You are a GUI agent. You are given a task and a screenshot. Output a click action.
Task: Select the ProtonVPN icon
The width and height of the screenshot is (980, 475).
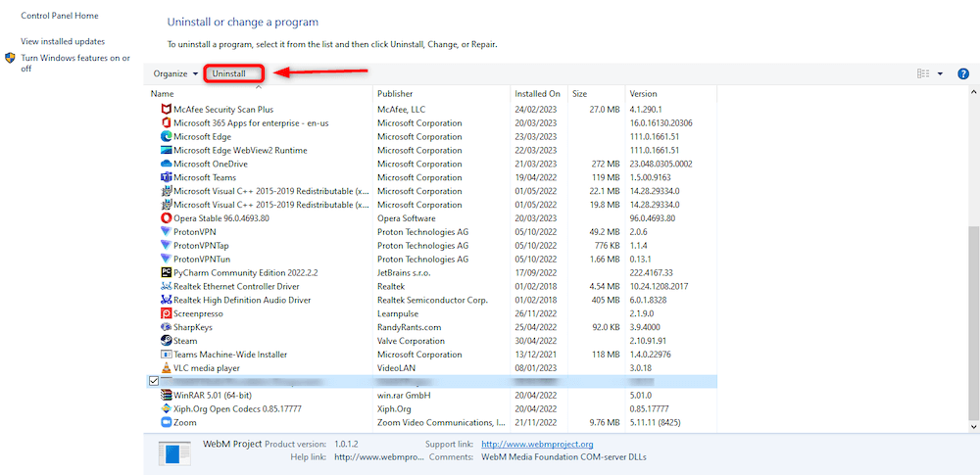(x=167, y=232)
